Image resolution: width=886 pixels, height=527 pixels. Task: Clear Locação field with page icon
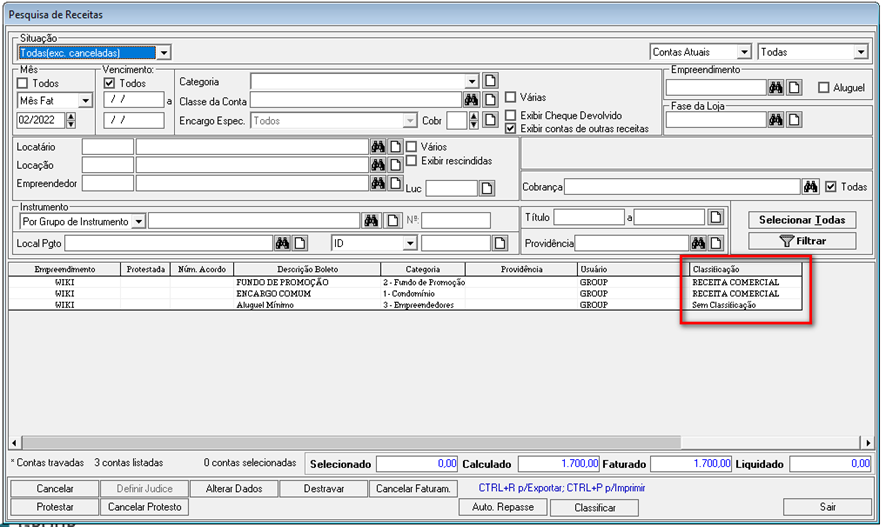pos(396,165)
